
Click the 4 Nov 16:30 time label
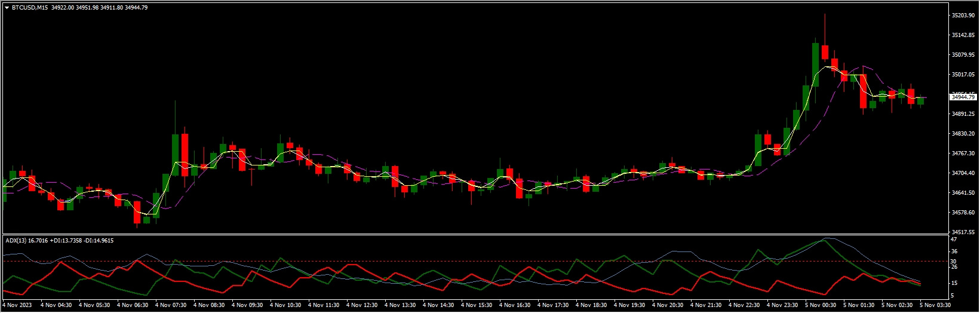coord(515,305)
